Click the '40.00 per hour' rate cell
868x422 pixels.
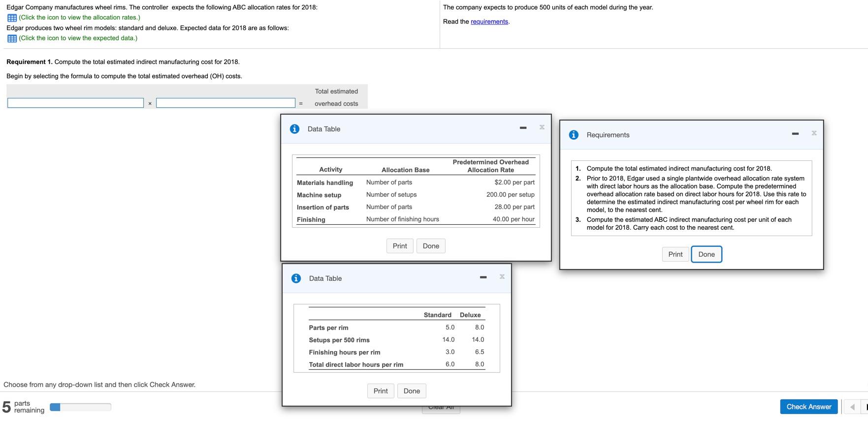pyautogui.click(x=514, y=219)
